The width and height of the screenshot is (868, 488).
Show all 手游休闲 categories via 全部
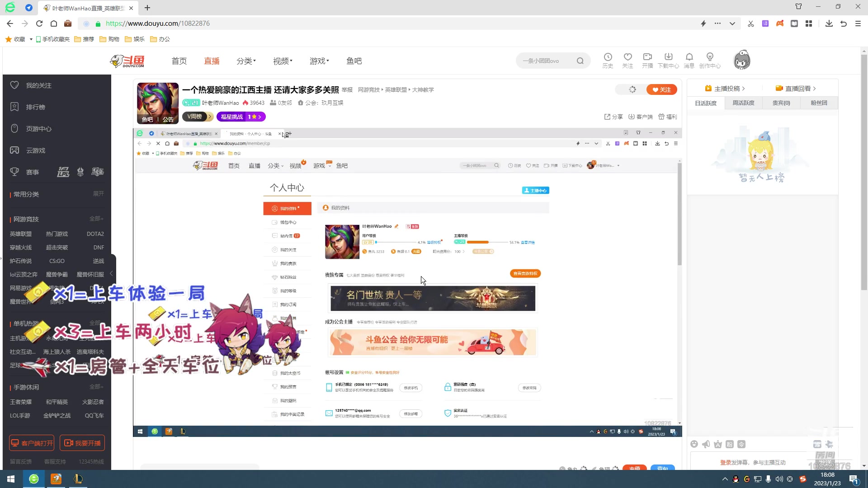click(96, 387)
